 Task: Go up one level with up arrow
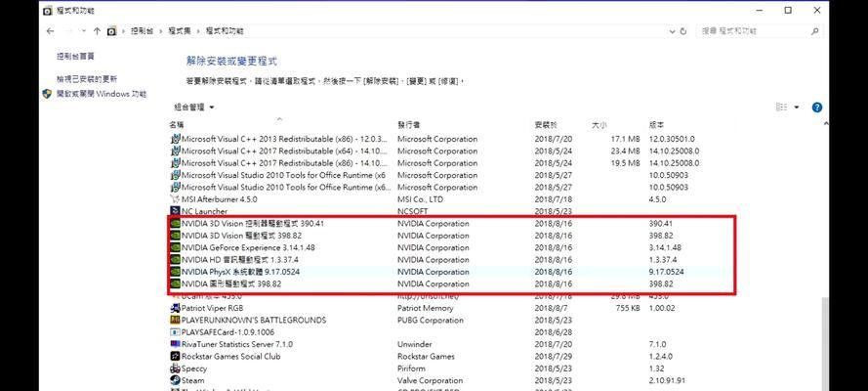pyautogui.click(x=97, y=31)
